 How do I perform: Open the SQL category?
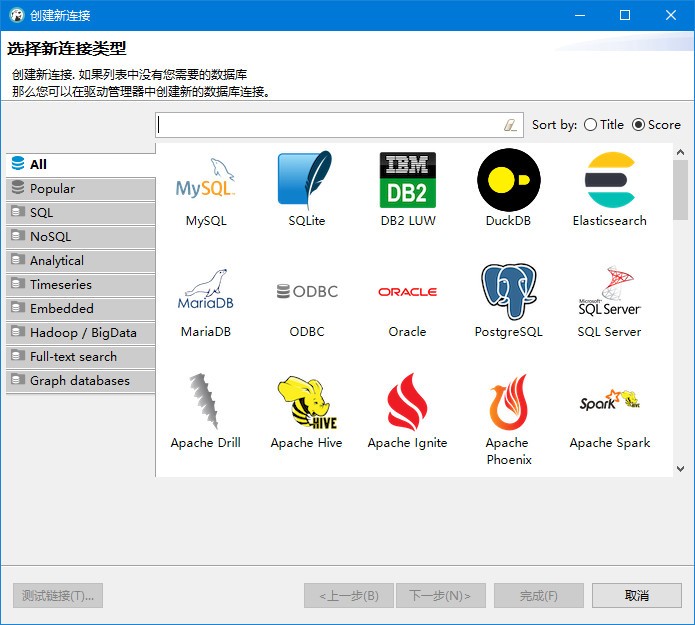pyautogui.click(x=81, y=213)
